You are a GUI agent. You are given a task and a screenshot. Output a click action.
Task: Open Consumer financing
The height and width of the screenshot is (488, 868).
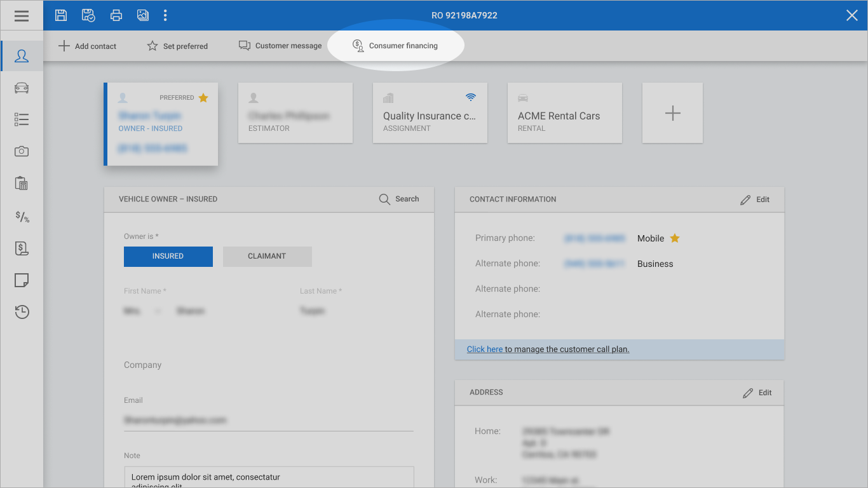[x=395, y=46]
